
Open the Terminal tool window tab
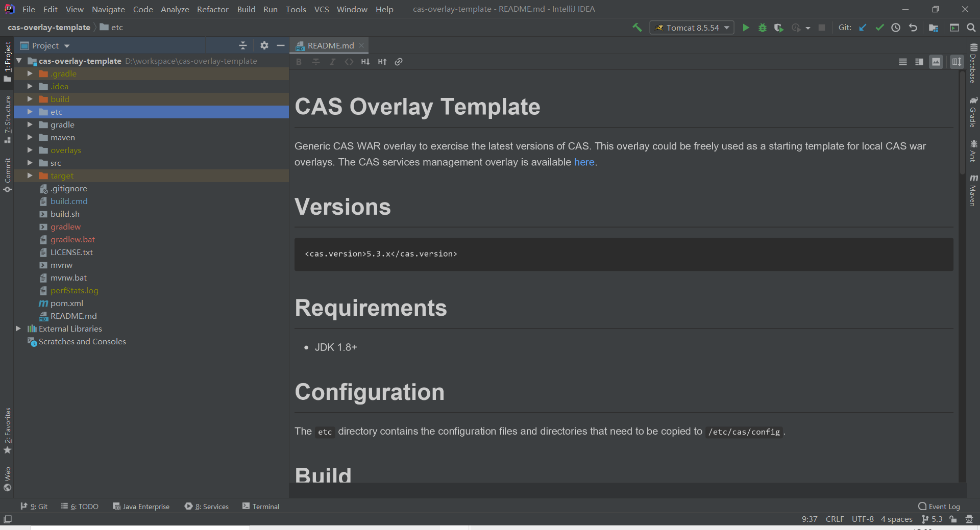pyautogui.click(x=261, y=507)
